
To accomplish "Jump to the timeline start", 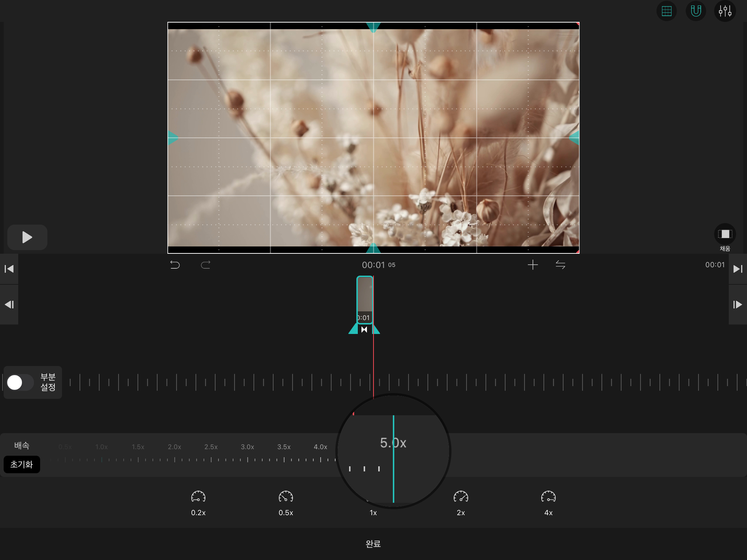I will pyautogui.click(x=9, y=269).
